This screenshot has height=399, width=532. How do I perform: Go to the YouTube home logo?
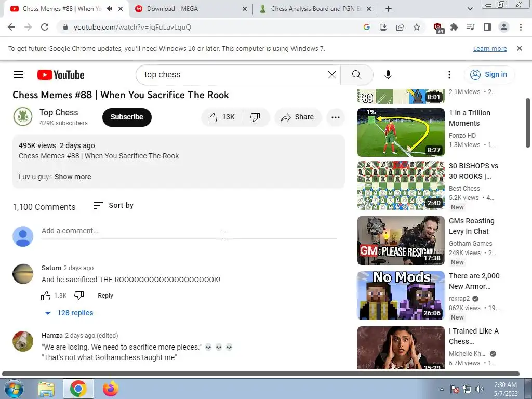61,75
